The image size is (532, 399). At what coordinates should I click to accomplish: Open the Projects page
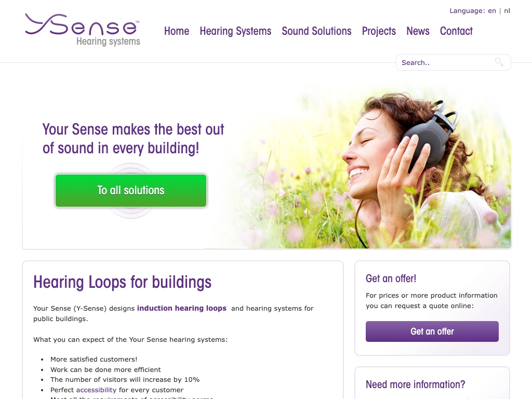click(x=379, y=31)
